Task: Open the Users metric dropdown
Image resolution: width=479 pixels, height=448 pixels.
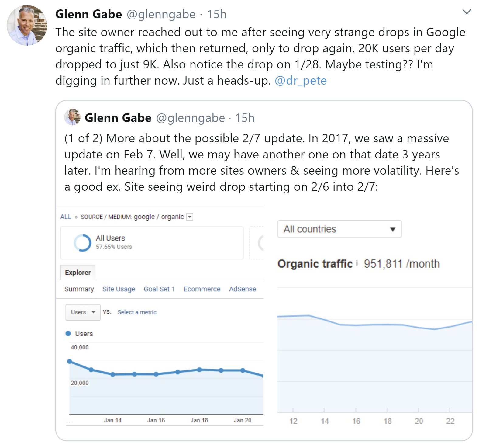Action: click(x=83, y=312)
